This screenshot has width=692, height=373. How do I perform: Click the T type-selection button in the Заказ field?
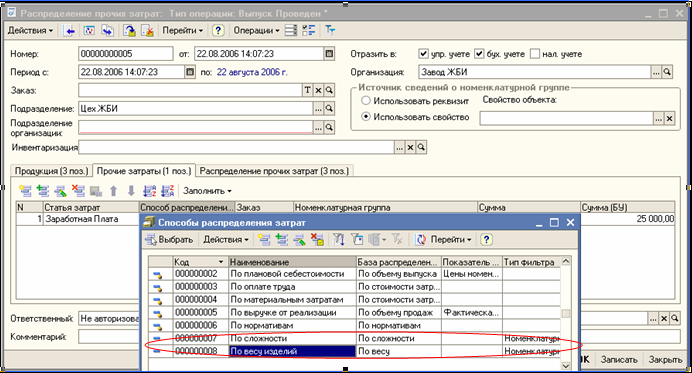(x=308, y=90)
